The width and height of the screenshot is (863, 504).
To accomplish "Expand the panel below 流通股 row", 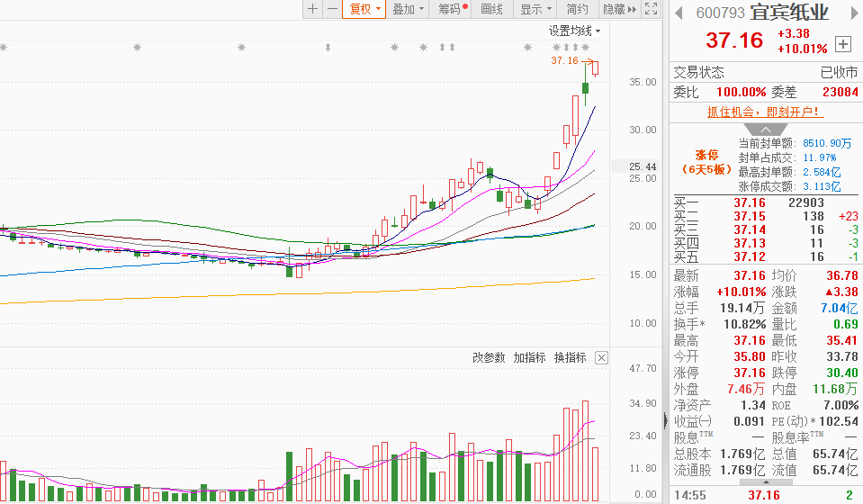I will click(766, 482).
